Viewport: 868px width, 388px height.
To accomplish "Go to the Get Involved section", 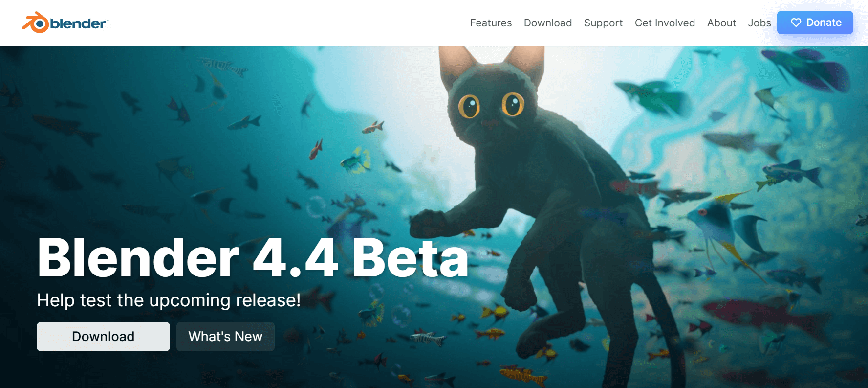I will pos(665,23).
